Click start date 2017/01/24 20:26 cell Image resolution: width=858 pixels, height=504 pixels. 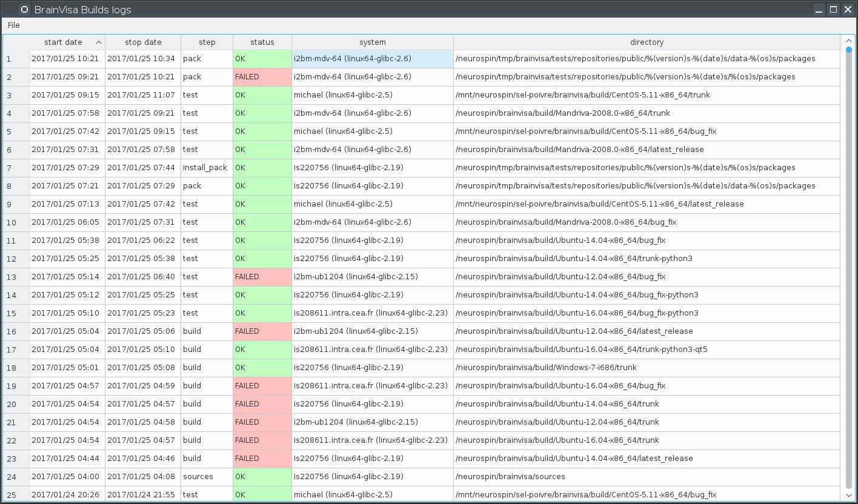coord(67,495)
